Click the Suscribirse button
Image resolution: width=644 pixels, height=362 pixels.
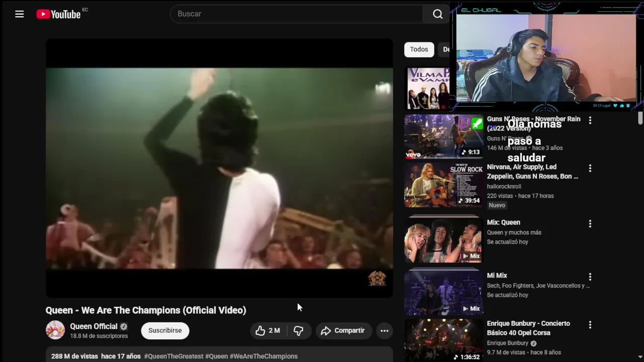(165, 330)
